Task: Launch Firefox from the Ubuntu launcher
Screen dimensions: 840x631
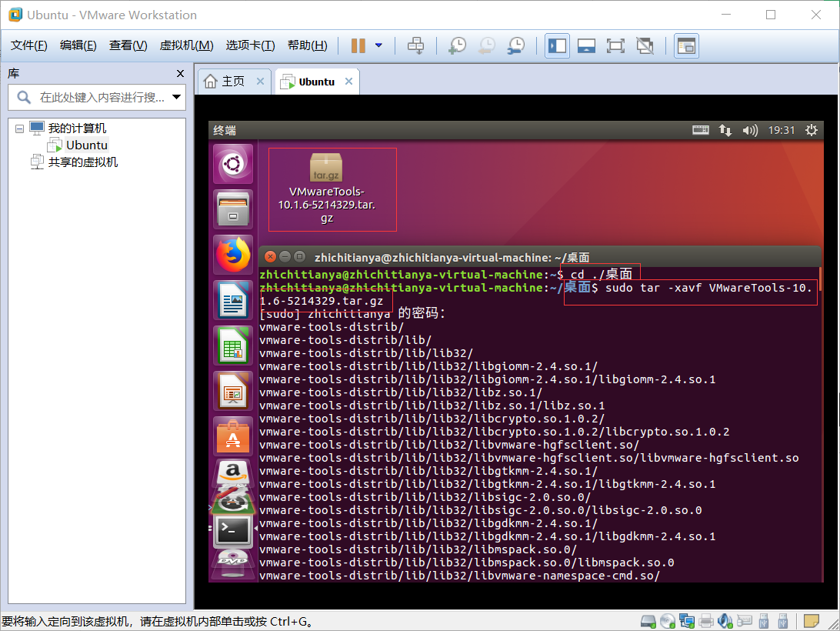Action: pos(233,255)
